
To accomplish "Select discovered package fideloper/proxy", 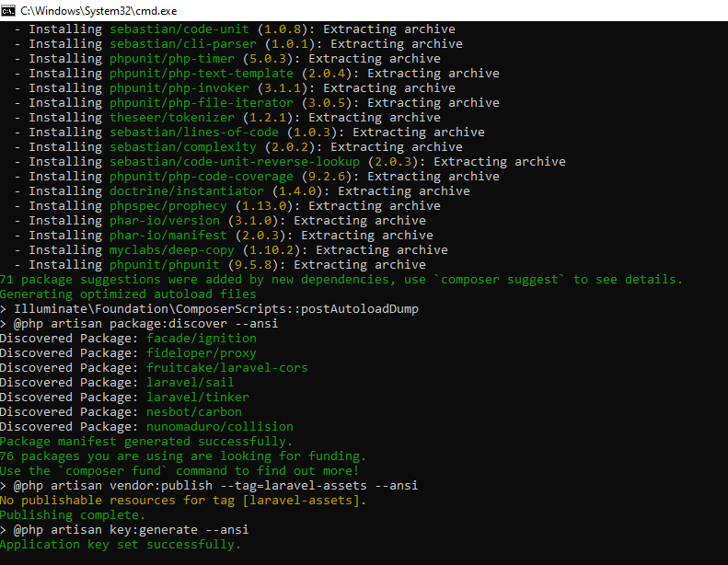I will tap(202, 353).
